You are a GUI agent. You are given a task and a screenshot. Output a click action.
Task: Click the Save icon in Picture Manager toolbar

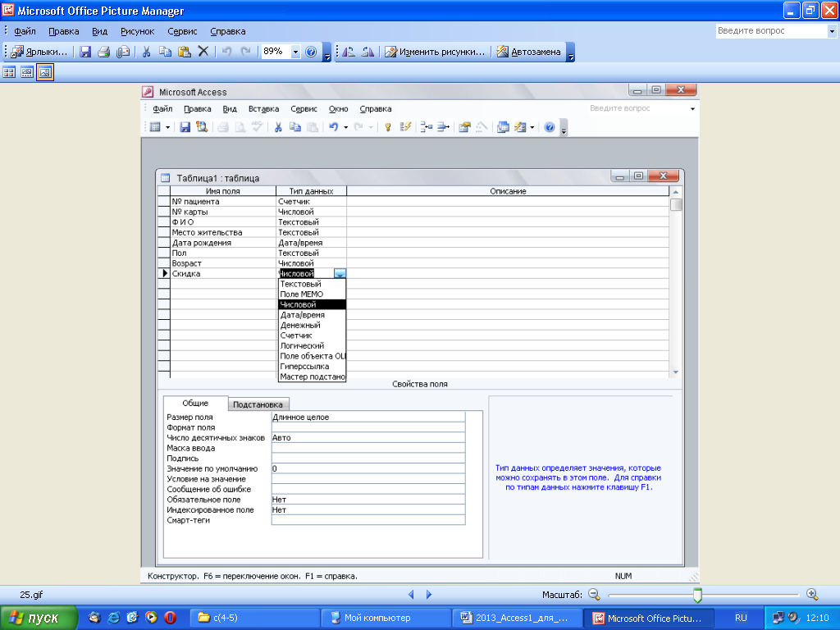(85, 52)
